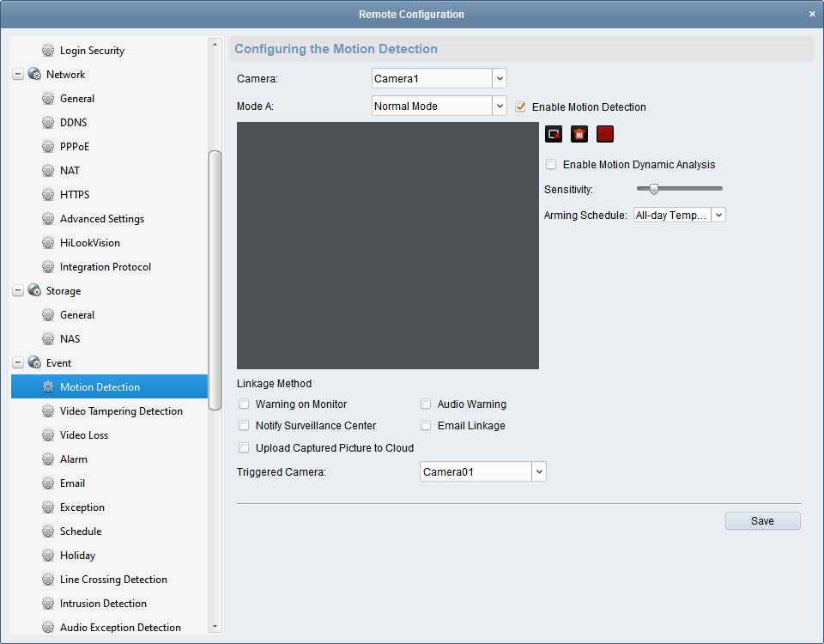Select Line Crossing Detection in sidebar
824x644 pixels.
tap(113, 580)
